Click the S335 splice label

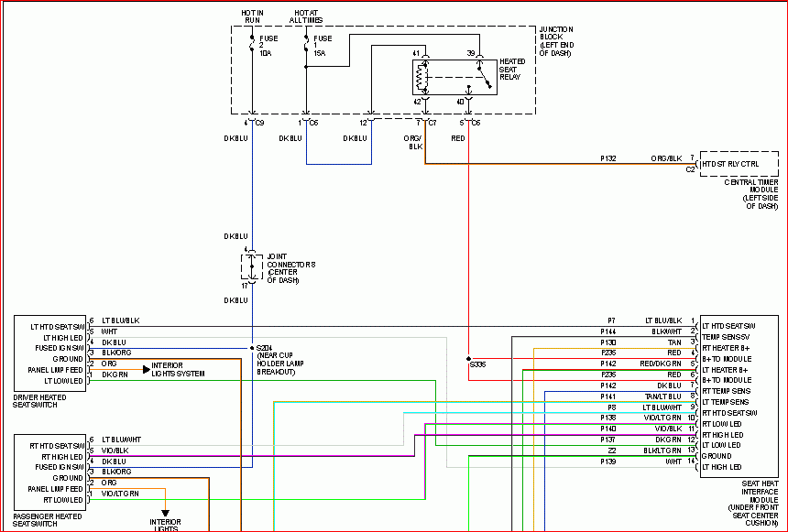478,364
